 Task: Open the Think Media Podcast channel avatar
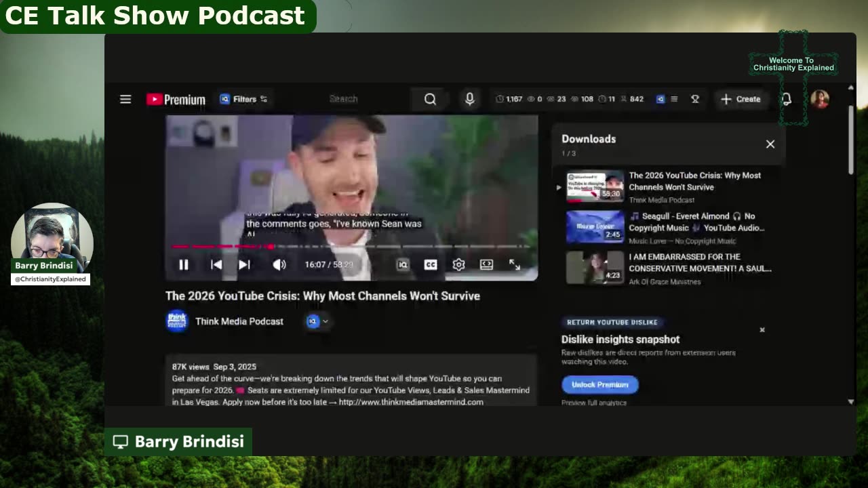177,321
